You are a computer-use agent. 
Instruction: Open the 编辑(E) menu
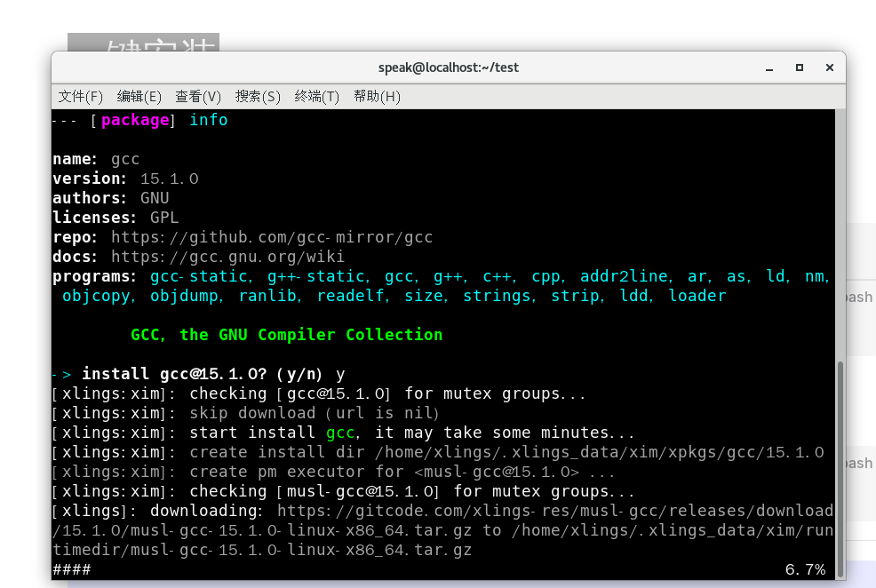[139, 97]
